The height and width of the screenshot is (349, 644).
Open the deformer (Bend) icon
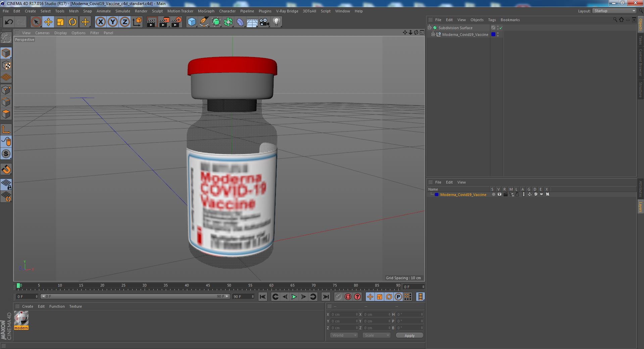click(x=240, y=22)
